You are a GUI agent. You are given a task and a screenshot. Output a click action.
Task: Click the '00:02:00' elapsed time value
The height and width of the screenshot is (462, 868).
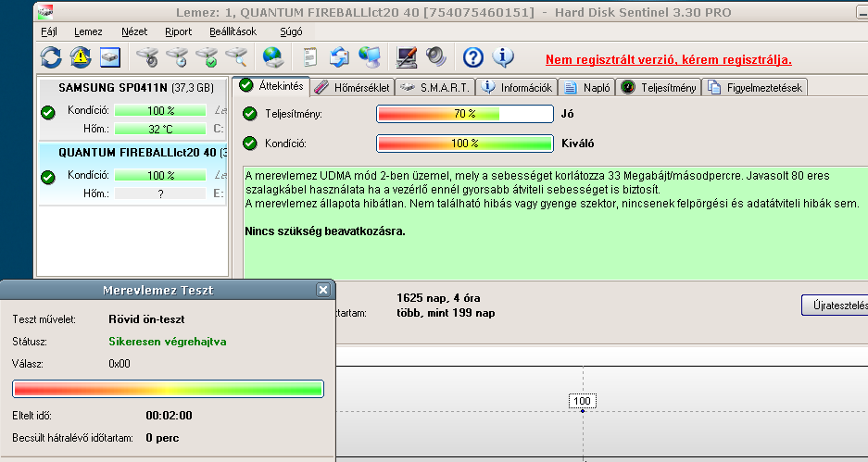tap(169, 416)
